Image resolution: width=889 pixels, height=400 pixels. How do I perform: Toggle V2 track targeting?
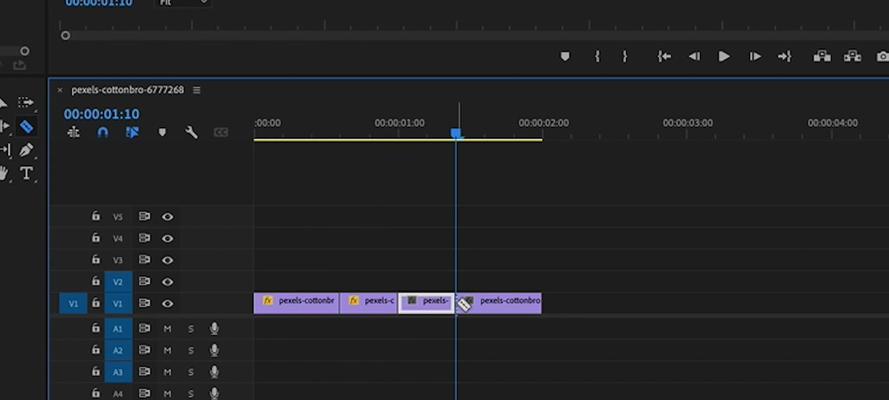click(x=118, y=282)
